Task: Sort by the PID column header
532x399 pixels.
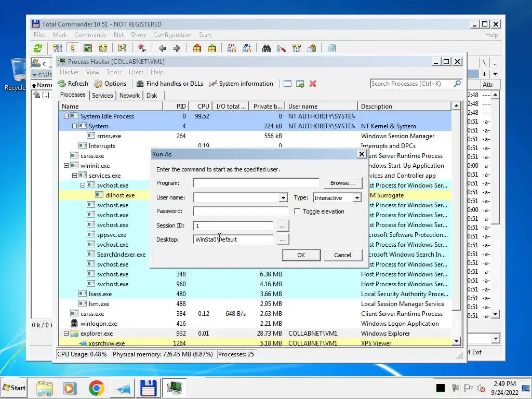Action: coord(176,106)
